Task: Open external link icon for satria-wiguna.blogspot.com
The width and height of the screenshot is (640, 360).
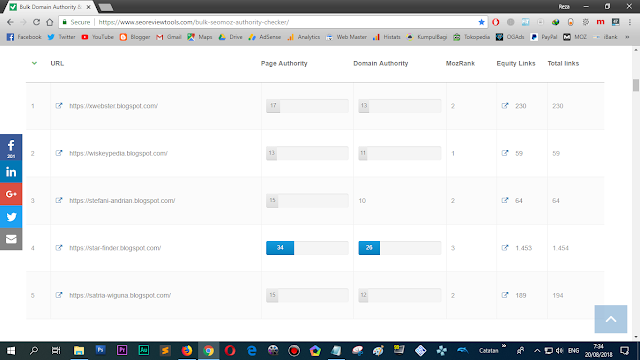Action: 59,295
